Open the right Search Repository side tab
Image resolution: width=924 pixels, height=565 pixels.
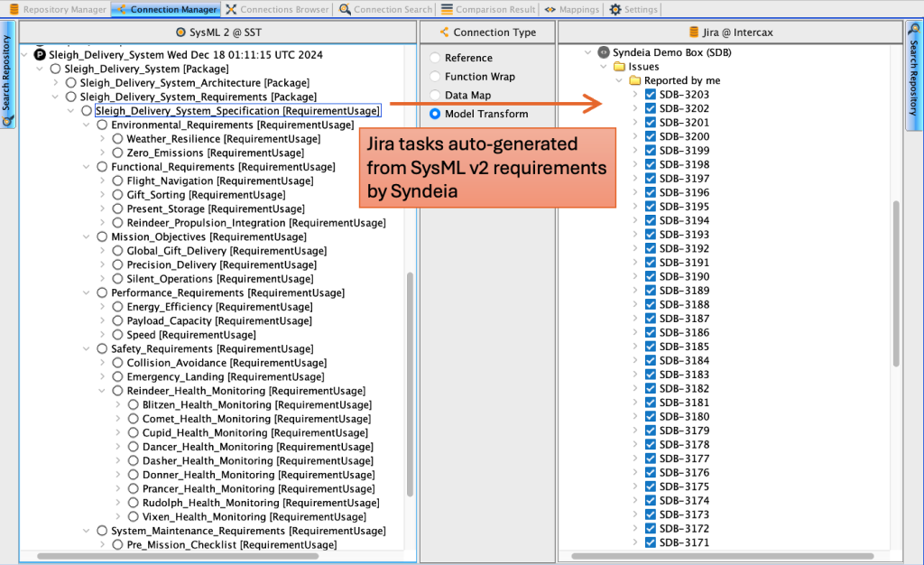914,74
